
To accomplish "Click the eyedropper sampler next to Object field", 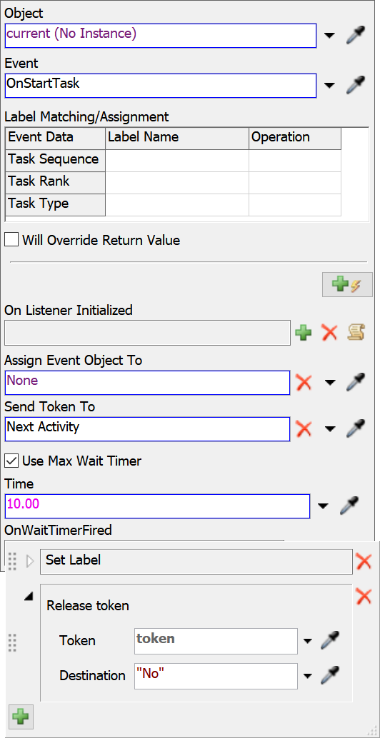I will pos(356,36).
